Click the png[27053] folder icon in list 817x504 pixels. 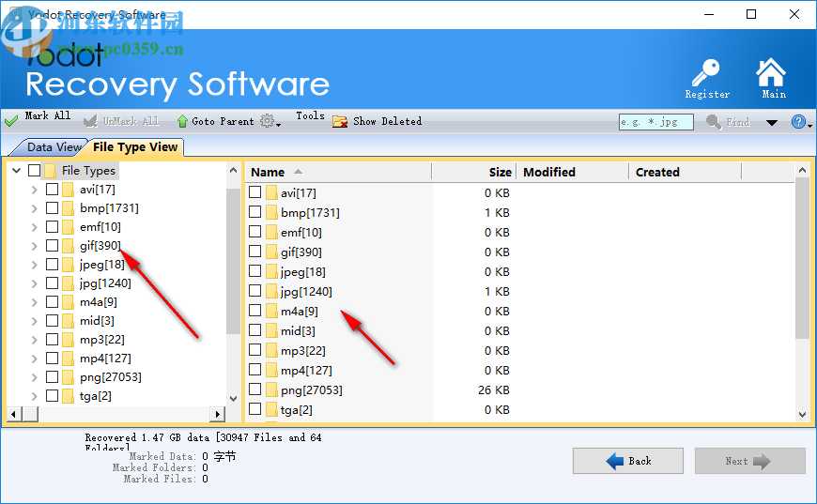[x=271, y=390]
